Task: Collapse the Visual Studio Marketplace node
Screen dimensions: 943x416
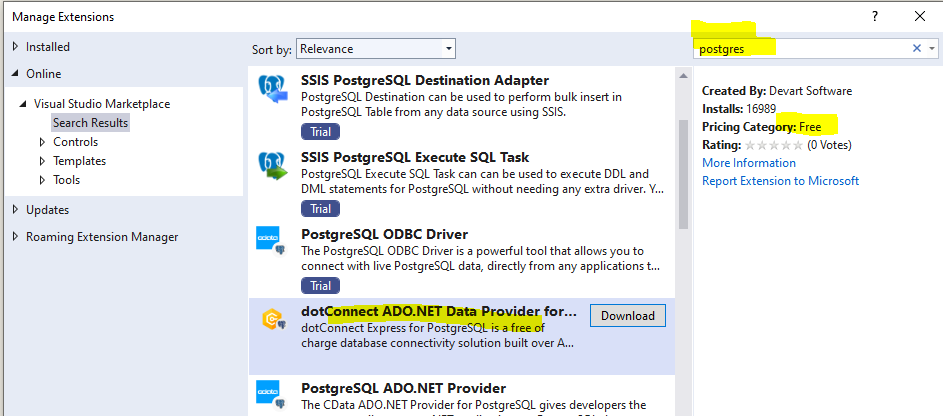Action: (23, 103)
